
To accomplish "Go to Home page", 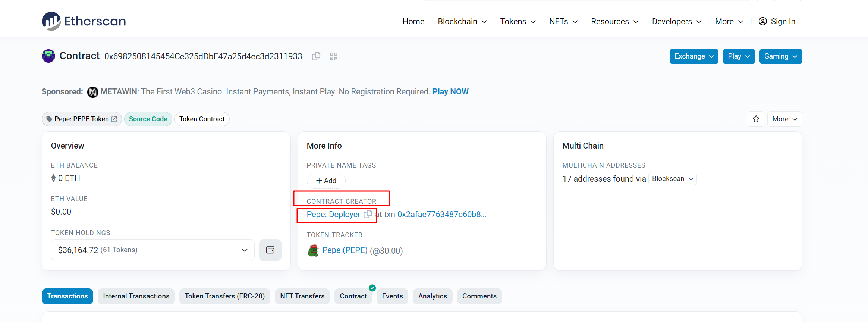I will point(413,21).
